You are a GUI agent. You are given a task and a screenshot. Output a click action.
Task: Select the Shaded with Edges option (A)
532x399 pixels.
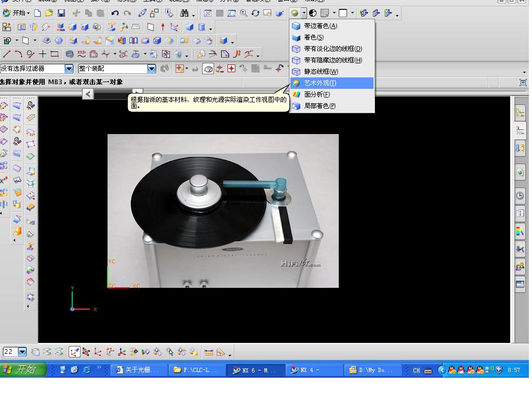pyautogui.click(x=332, y=26)
